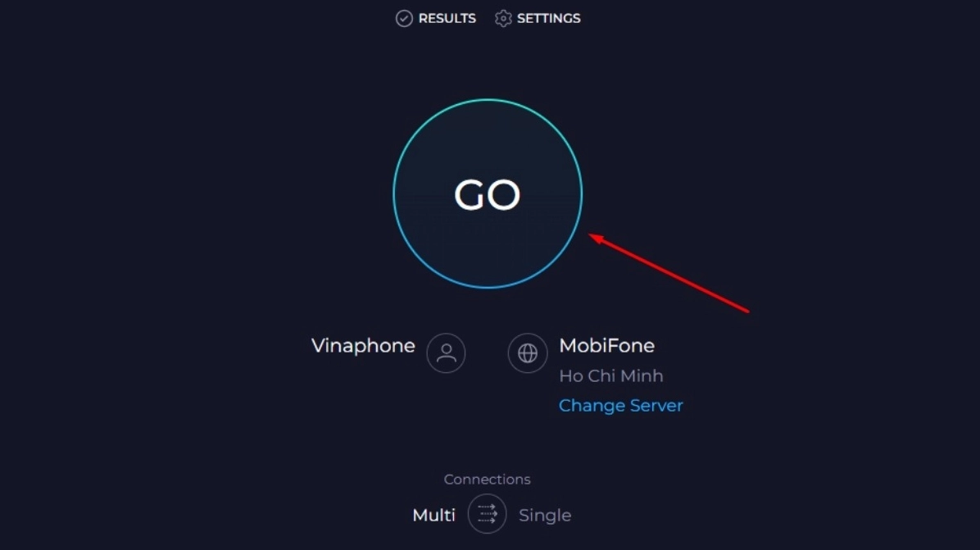The height and width of the screenshot is (550, 980).
Task: Toggle the connections mode arrows icon
Action: (488, 514)
